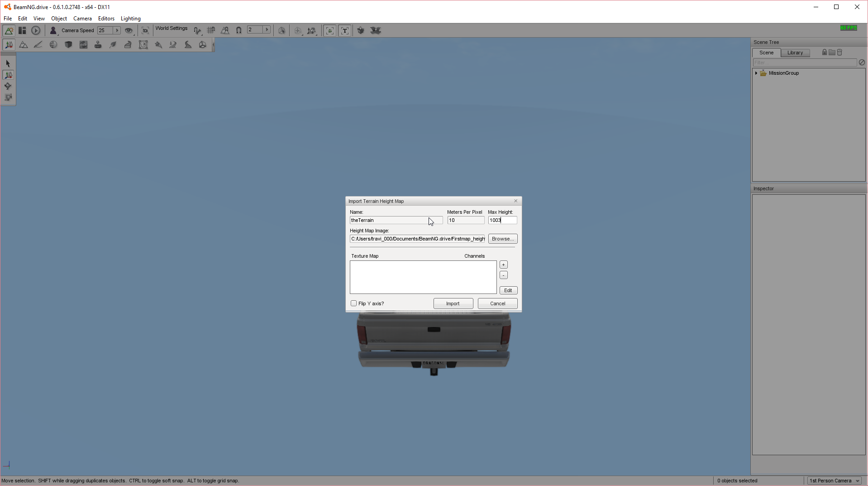868x486 pixels.
Task: Open the File menu
Action: 8,19
